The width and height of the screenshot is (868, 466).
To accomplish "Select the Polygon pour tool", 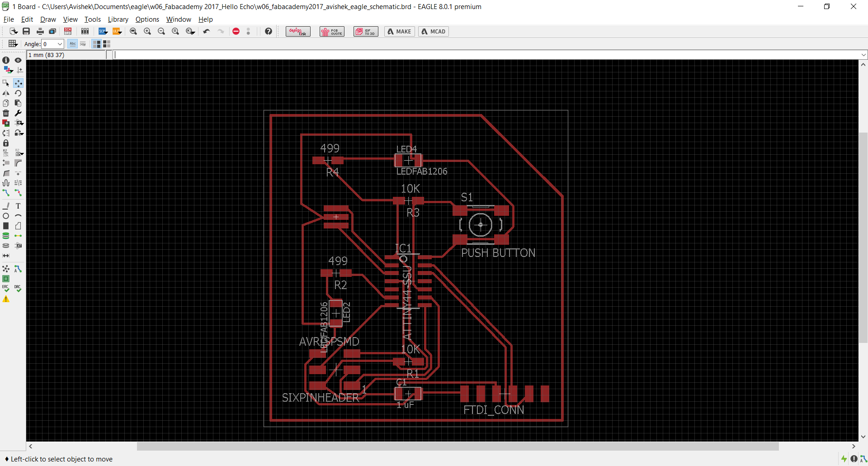I will [x=18, y=226].
